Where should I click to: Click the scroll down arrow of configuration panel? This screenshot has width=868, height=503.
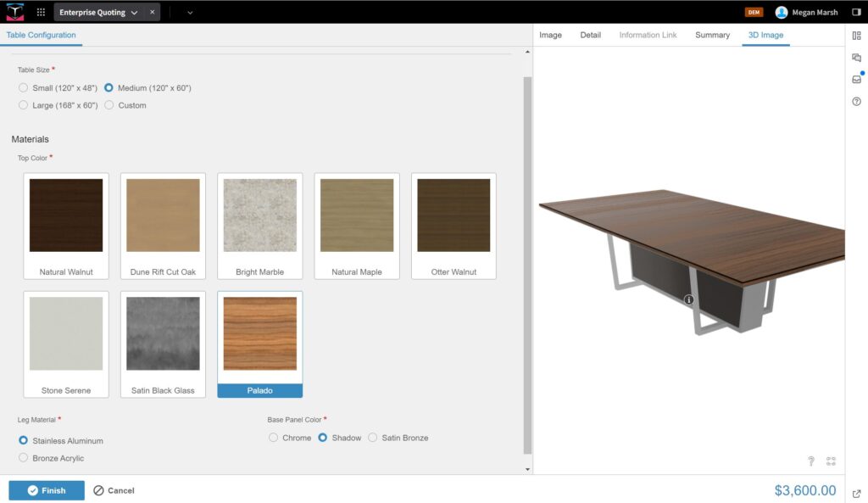click(x=527, y=469)
